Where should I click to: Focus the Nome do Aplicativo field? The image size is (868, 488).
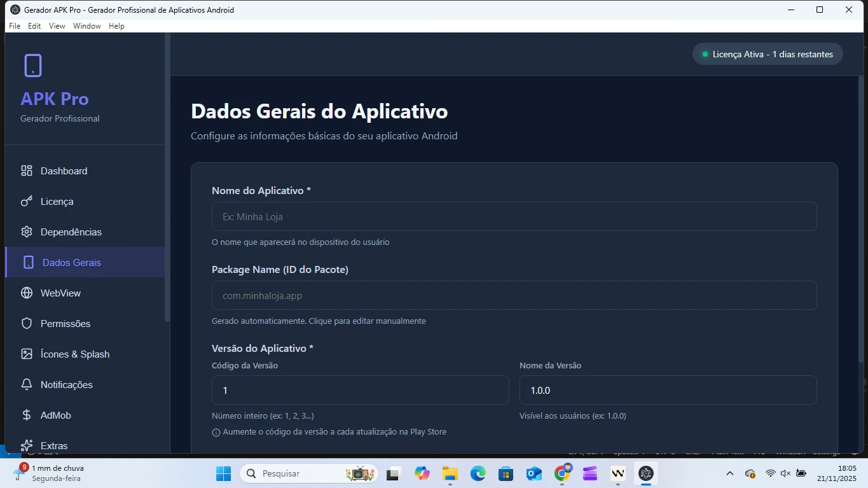click(514, 217)
